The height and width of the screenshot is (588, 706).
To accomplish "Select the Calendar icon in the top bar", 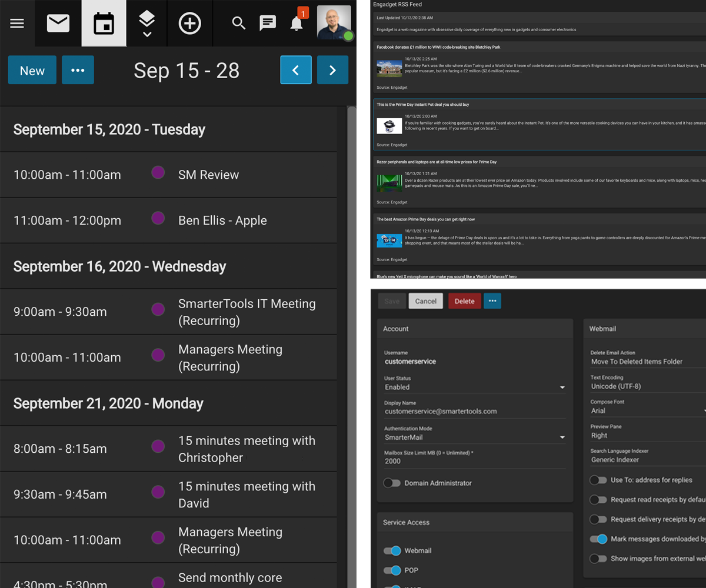I will click(x=104, y=24).
